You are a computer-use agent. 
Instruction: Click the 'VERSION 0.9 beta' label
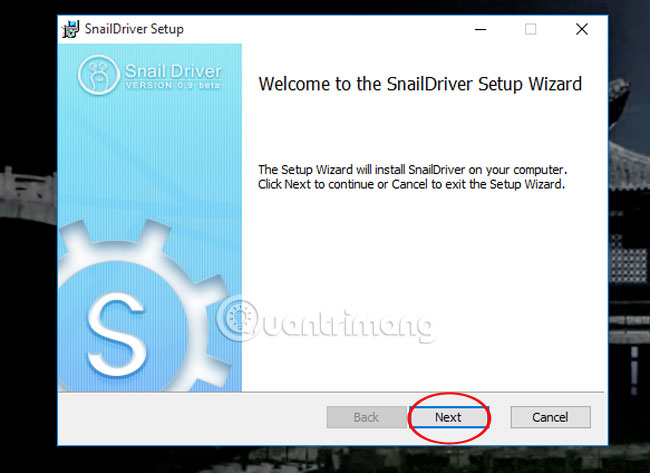coord(173,85)
